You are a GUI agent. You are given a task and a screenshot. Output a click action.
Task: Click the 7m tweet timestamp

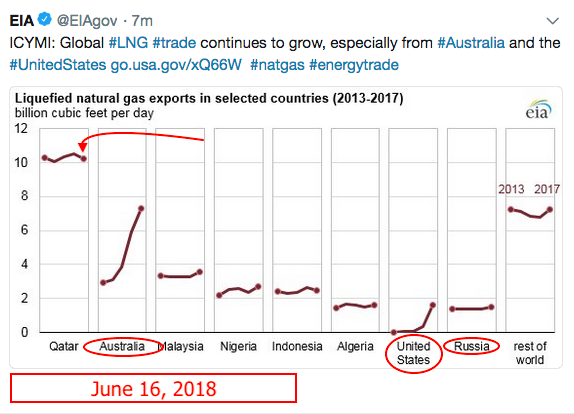142,21
